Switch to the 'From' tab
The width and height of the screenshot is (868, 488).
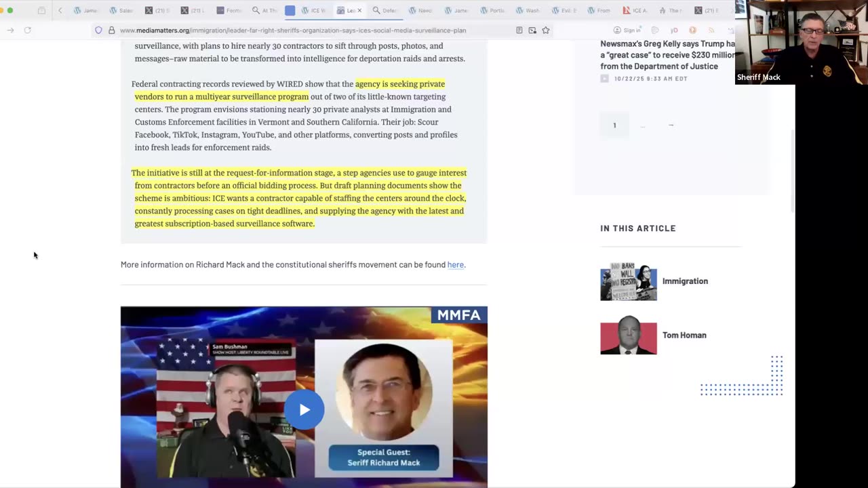coord(600,10)
